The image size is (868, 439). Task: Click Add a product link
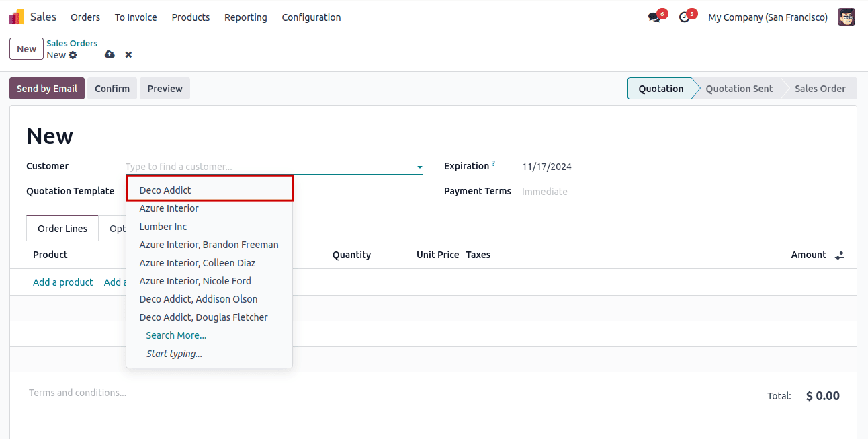pos(63,282)
